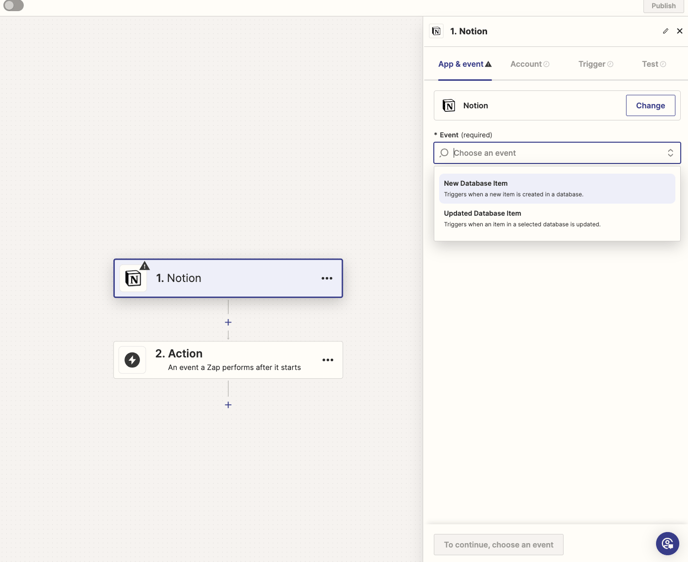Click the Change app button
Viewport: 688px width, 562px height.
650,105
